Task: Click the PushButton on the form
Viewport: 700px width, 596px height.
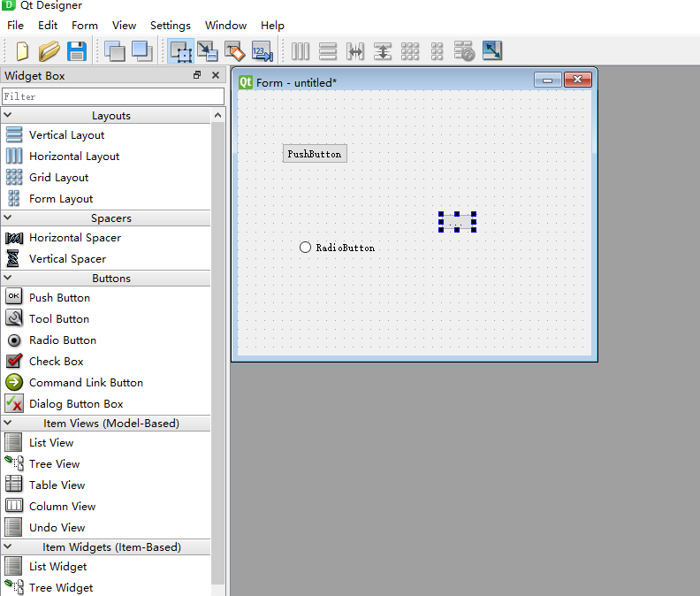Action: coord(315,154)
